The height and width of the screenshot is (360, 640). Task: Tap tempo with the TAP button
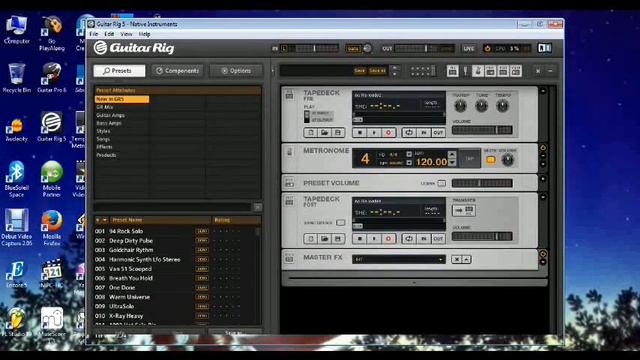point(470,159)
